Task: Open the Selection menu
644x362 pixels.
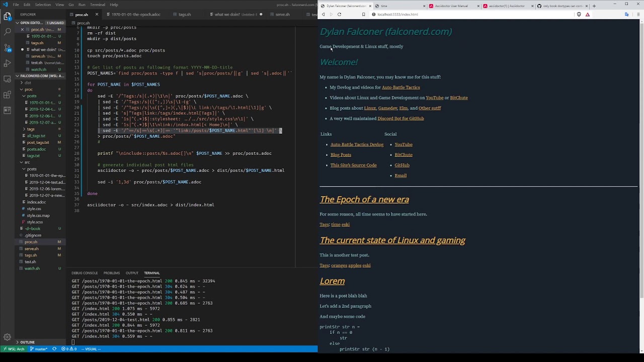Action: [x=43, y=5]
